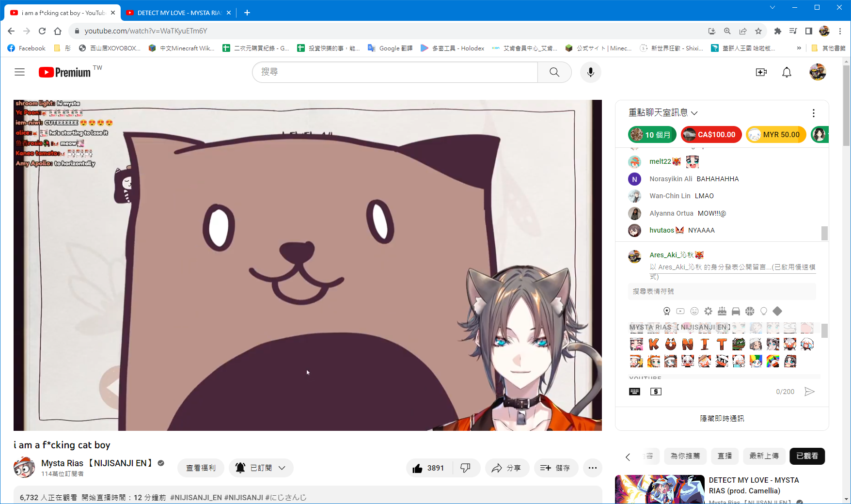Open the CA$100.00 Super Chat ticker

click(711, 135)
